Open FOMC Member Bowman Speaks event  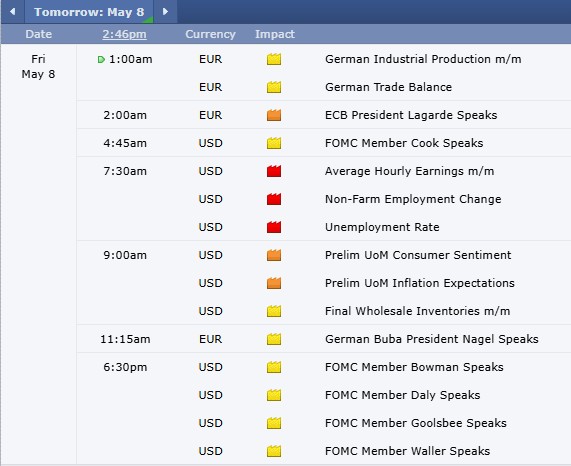pos(414,368)
